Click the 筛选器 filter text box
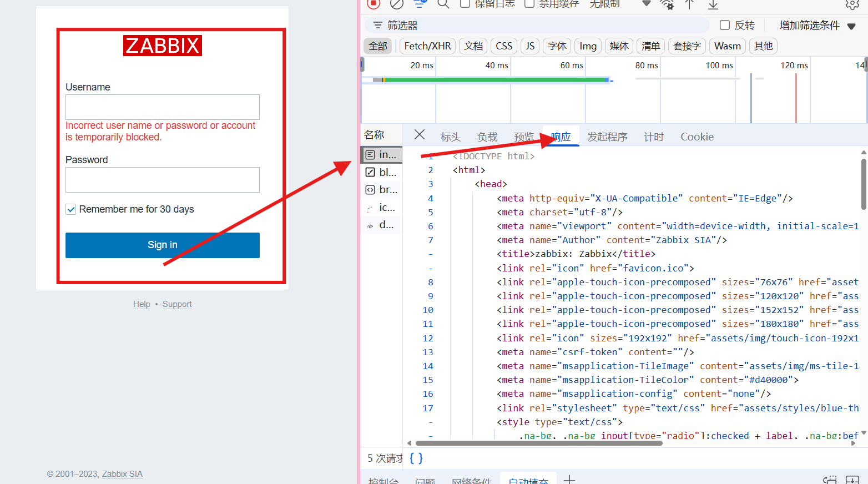Image resolution: width=868 pixels, height=484 pixels. (x=537, y=25)
